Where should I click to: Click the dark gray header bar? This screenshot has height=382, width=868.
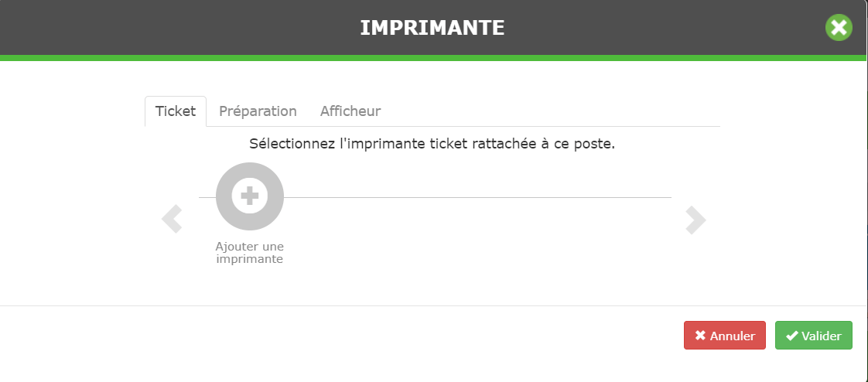(x=434, y=28)
